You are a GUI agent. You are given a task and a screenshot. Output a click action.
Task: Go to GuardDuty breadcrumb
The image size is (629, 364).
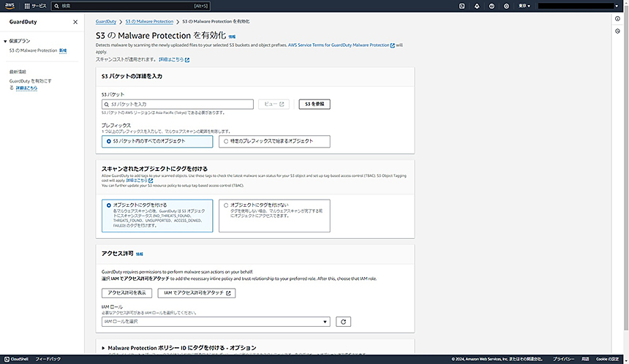pyautogui.click(x=106, y=21)
